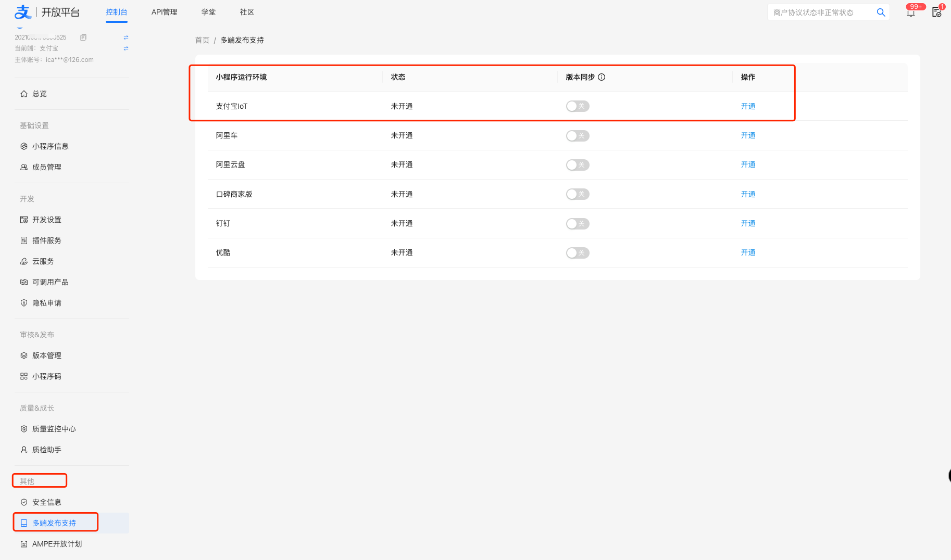
Task: Open the task checklist icon with badge 1
Action: 936,12
